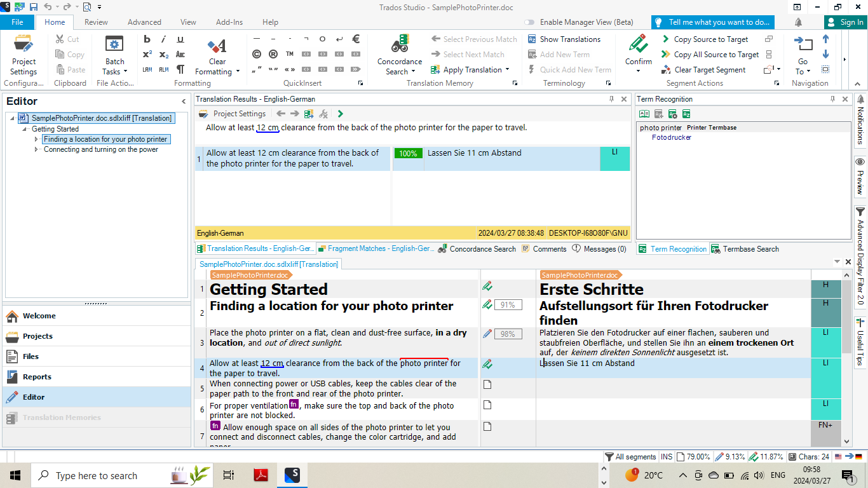Switch to the Review ribbon tab
The image size is (868, 488).
coord(96,22)
